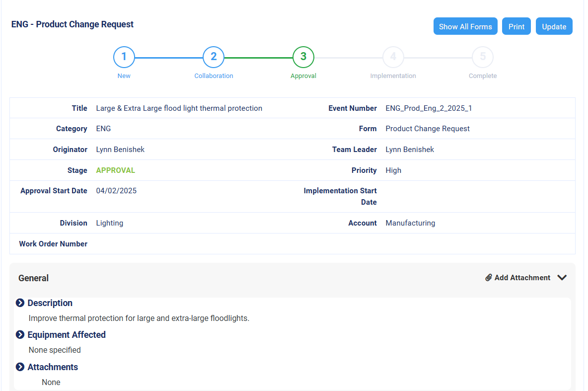Select step 5 Complete circle
The image size is (588, 391).
(x=483, y=57)
